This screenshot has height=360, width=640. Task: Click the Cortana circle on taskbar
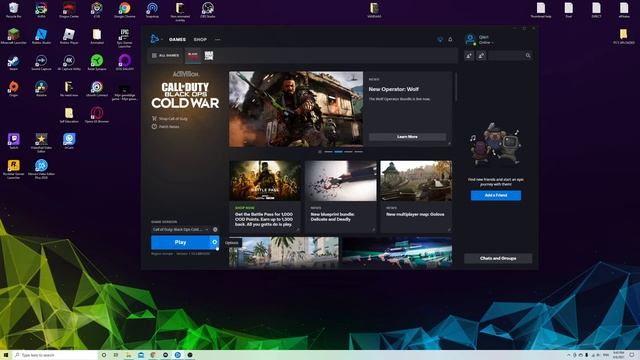[104, 355]
